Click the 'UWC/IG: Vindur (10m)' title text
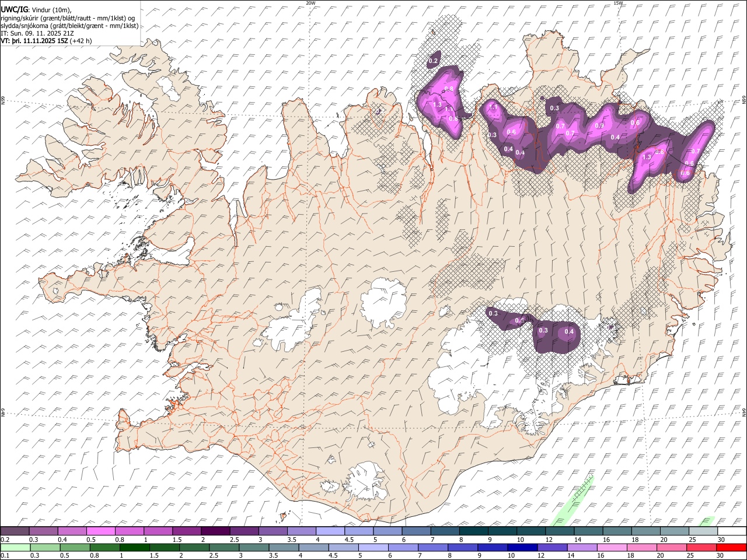The width and height of the screenshot is (747, 560). [x=36, y=10]
